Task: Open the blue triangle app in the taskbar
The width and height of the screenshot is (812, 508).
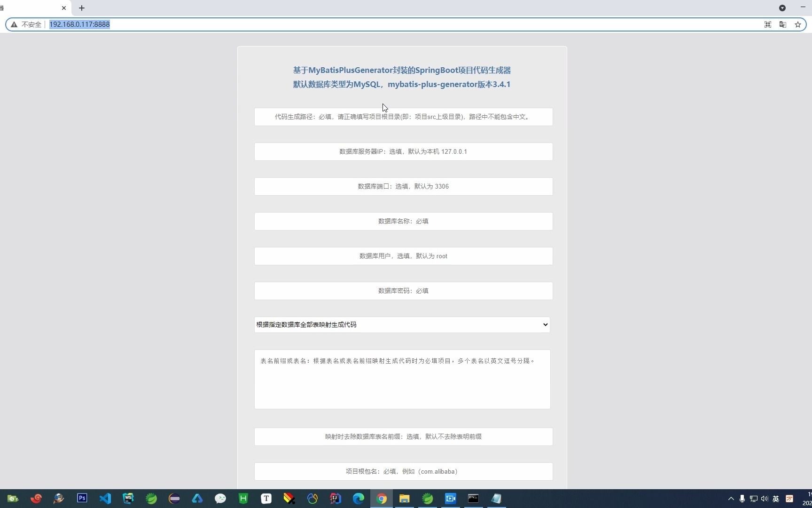Action: (197, 498)
